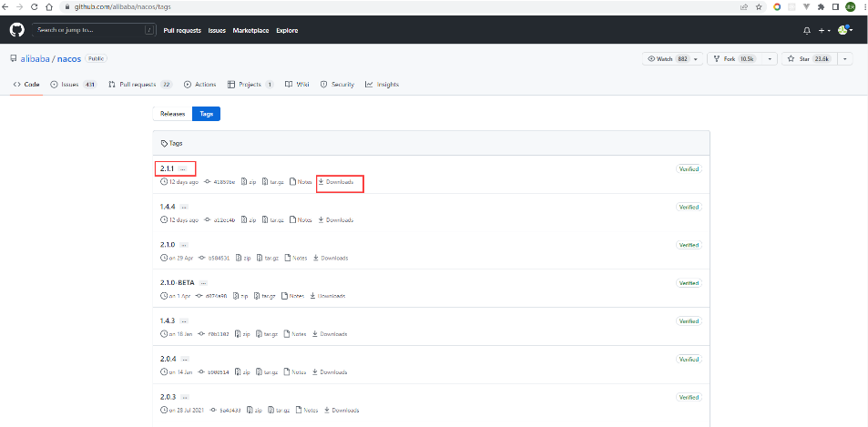Open the nacos repository link
Screen dimensions: 868x427
click(x=68, y=58)
